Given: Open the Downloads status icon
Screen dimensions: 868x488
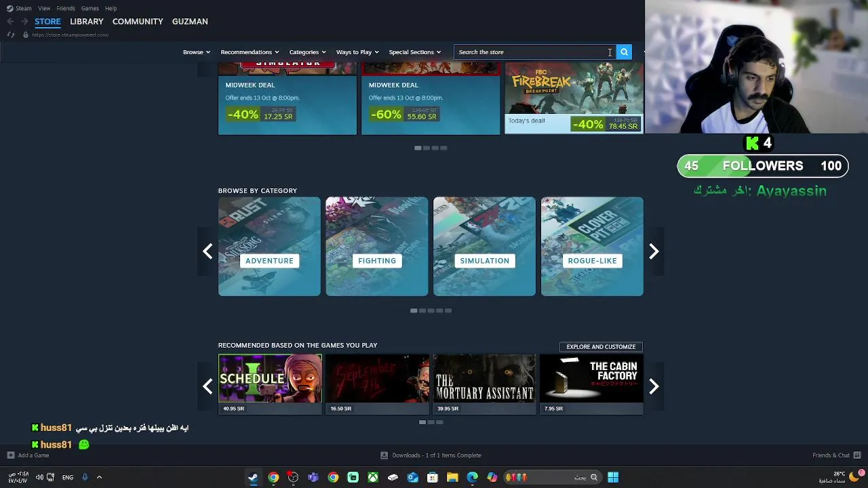Looking at the screenshot, I should point(384,455).
